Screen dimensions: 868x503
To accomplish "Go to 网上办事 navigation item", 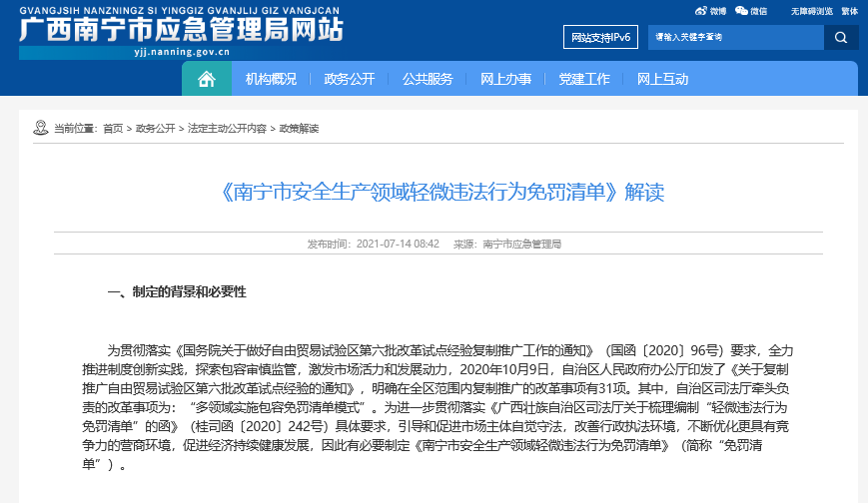I will pyautogui.click(x=505, y=79).
